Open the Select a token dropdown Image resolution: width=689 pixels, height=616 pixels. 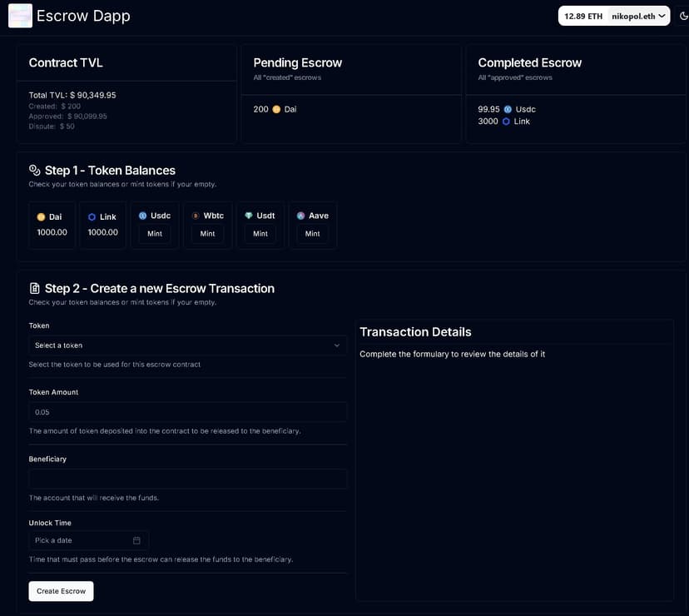pos(187,345)
